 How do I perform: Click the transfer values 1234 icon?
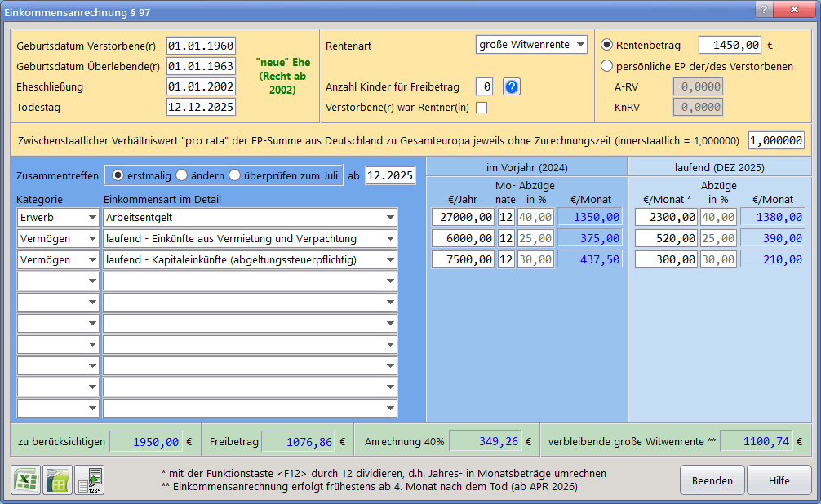coord(90,480)
